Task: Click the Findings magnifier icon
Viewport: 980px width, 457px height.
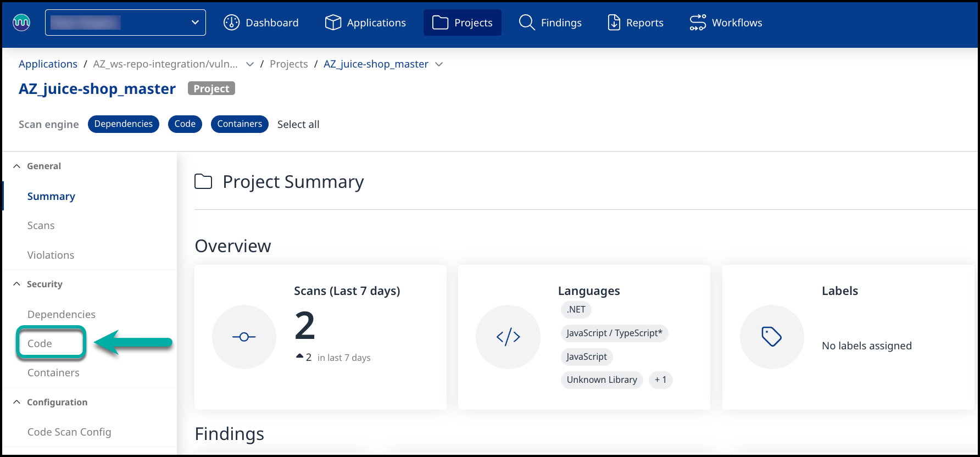Action: (x=527, y=23)
